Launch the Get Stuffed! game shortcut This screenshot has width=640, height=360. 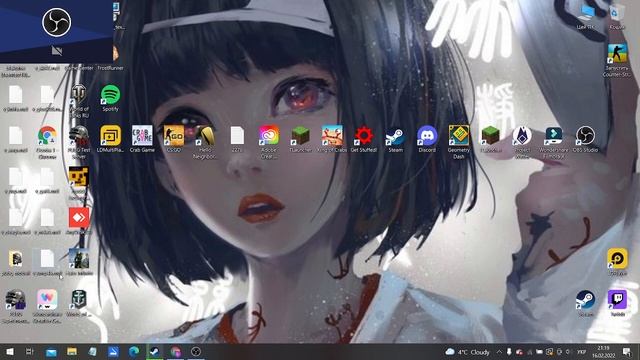point(364,136)
